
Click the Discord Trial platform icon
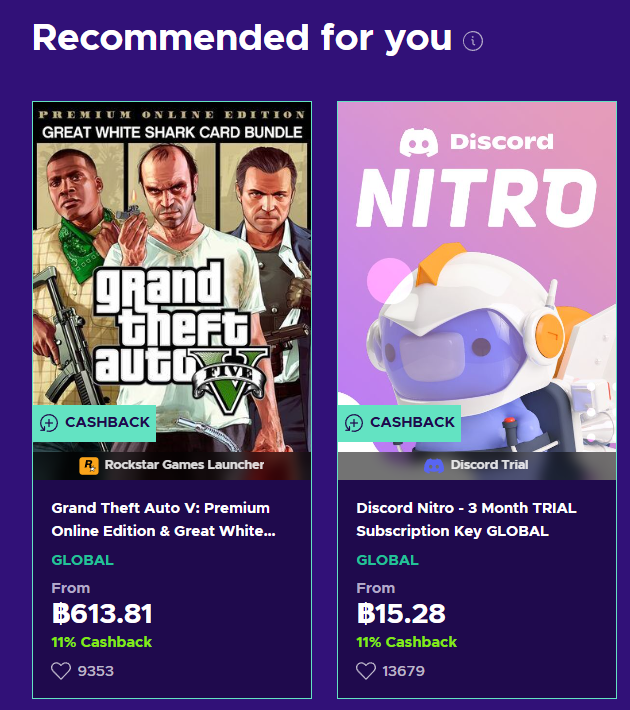pos(434,465)
